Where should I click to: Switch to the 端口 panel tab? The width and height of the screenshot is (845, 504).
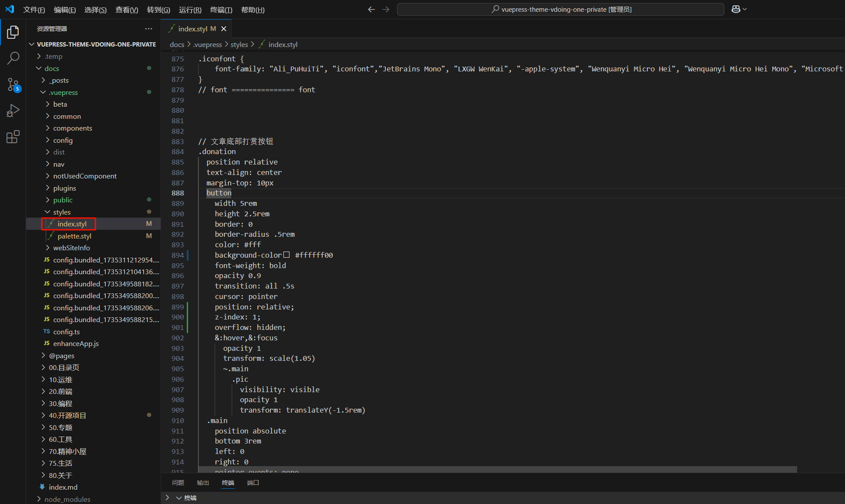tap(253, 483)
